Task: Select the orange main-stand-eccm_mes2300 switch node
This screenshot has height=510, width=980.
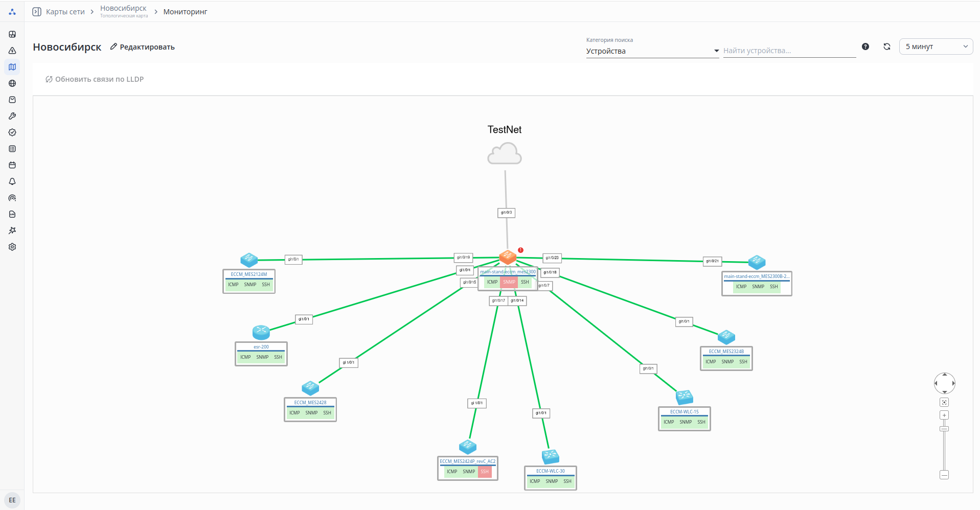Action: [x=508, y=257]
